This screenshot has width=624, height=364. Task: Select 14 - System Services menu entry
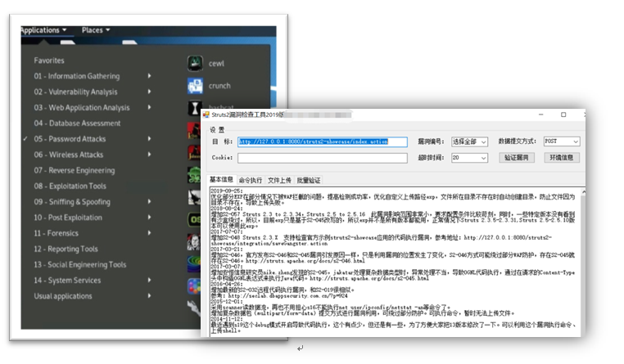tap(67, 280)
